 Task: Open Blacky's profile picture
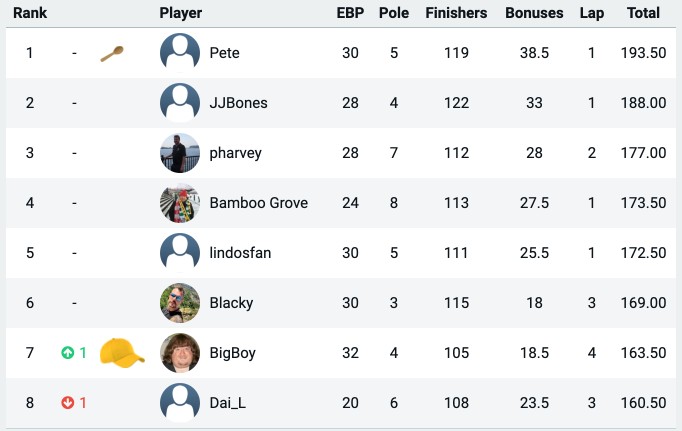click(180, 303)
